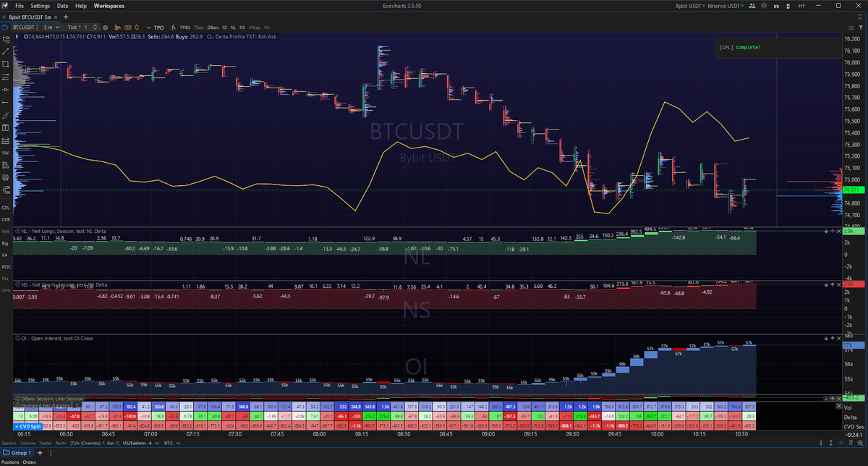Open the Workspaces menu
Viewport: 868px width, 466px height.
pyautogui.click(x=109, y=6)
